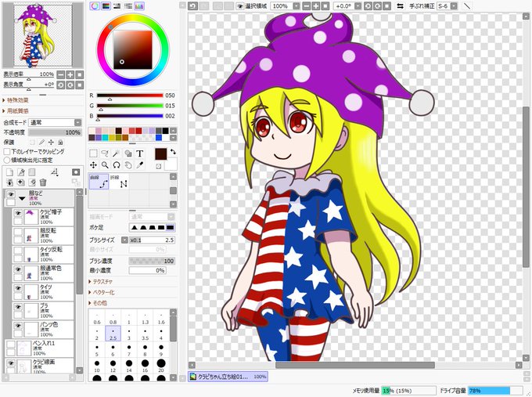
Task: Select brush size 3 preset
Action: click(129, 334)
